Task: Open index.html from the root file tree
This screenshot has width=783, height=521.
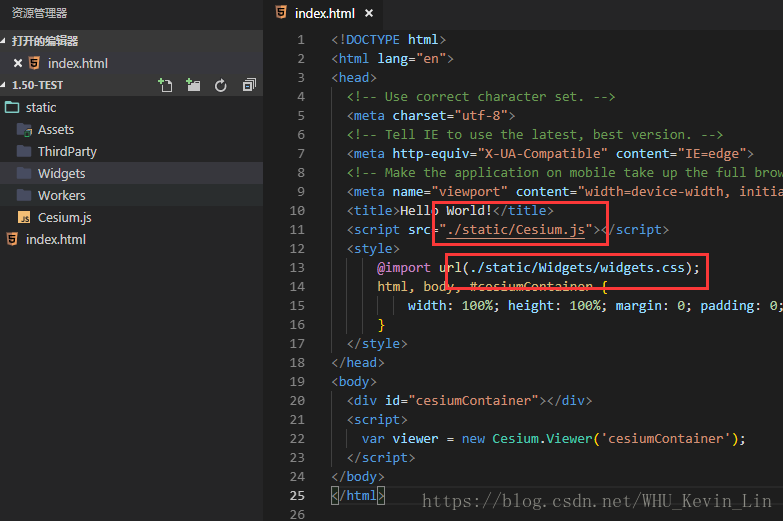Action: pos(55,239)
